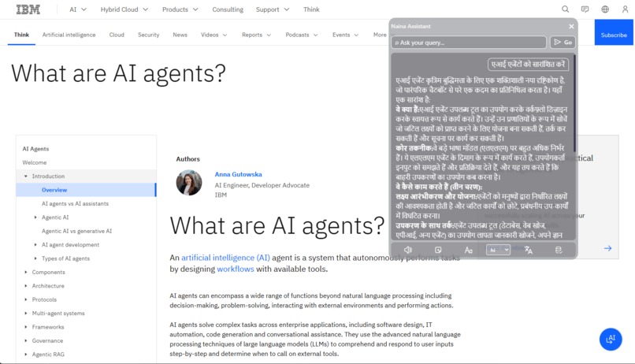
Task: Open the Hybrid Cloud menu
Action: click(x=124, y=9)
